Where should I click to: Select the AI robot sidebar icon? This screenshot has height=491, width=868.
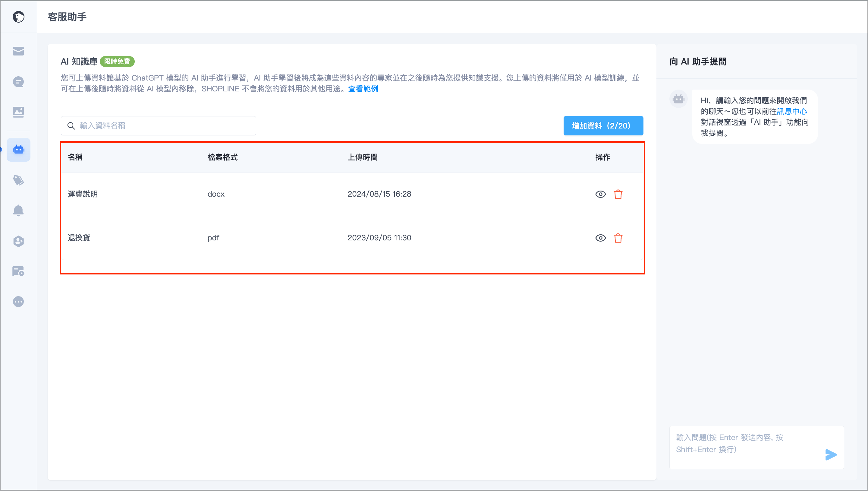(x=18, y=149)
